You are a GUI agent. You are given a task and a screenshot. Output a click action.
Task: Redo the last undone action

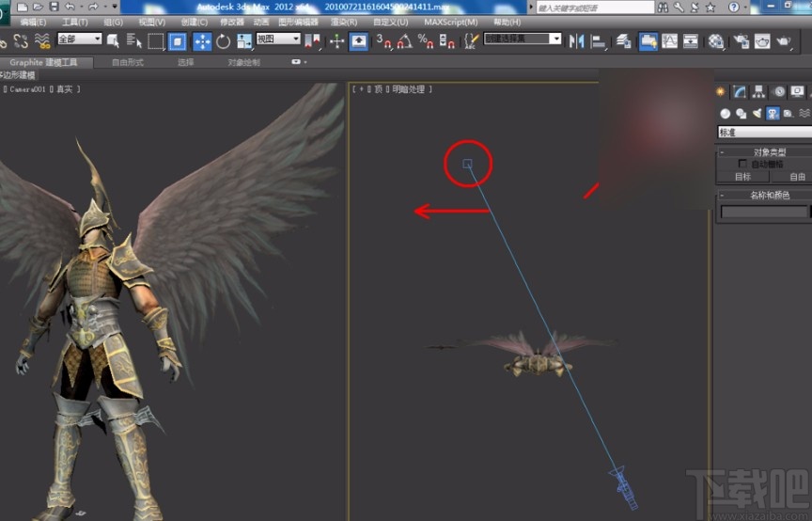point(93,7)
